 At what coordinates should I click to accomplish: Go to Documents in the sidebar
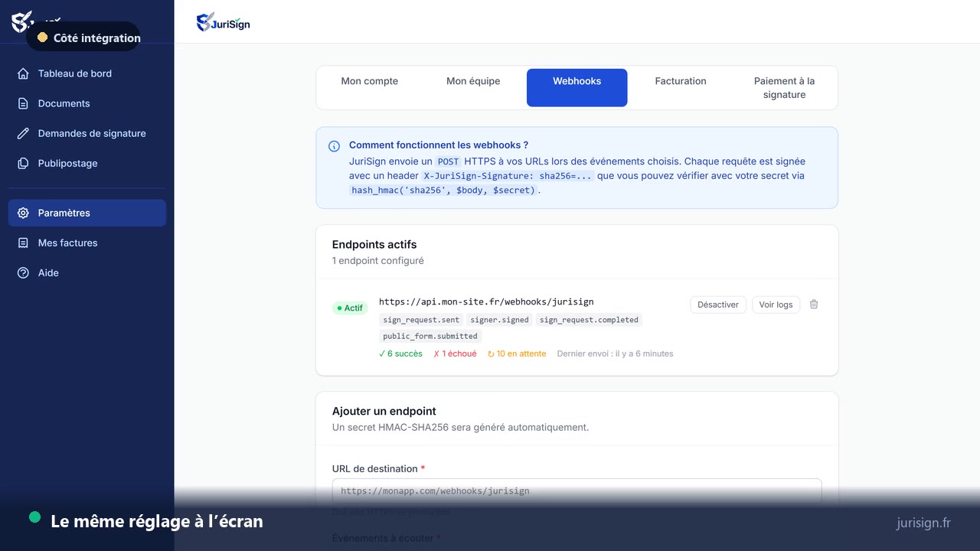(x=87, y=103)
